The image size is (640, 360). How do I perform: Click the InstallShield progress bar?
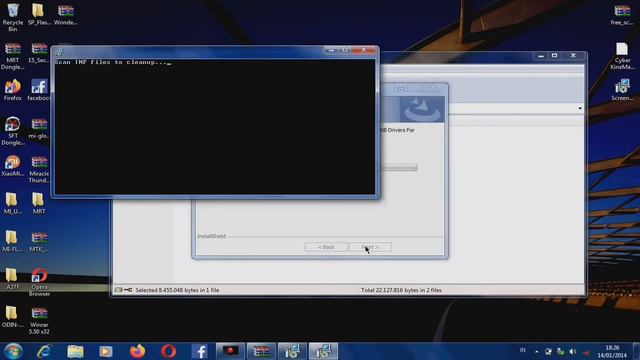pos(399,167)
